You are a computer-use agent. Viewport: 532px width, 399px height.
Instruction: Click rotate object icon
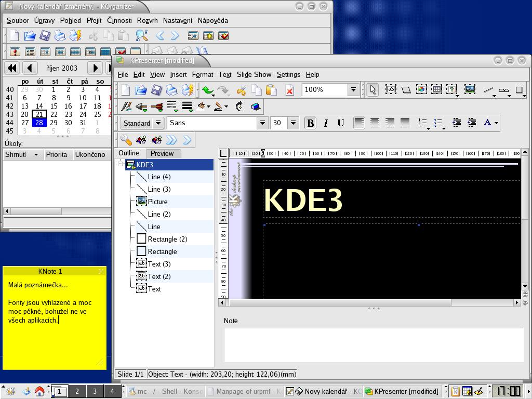240,107
